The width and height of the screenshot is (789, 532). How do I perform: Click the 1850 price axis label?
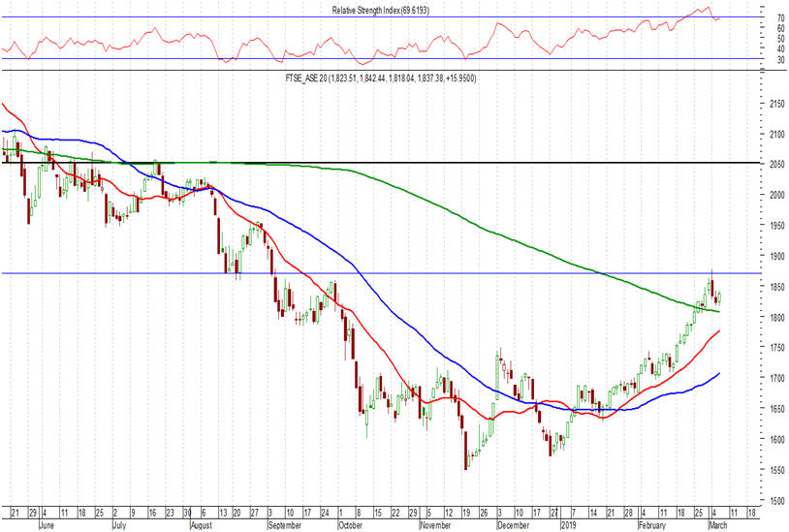[x=777, y=287]
